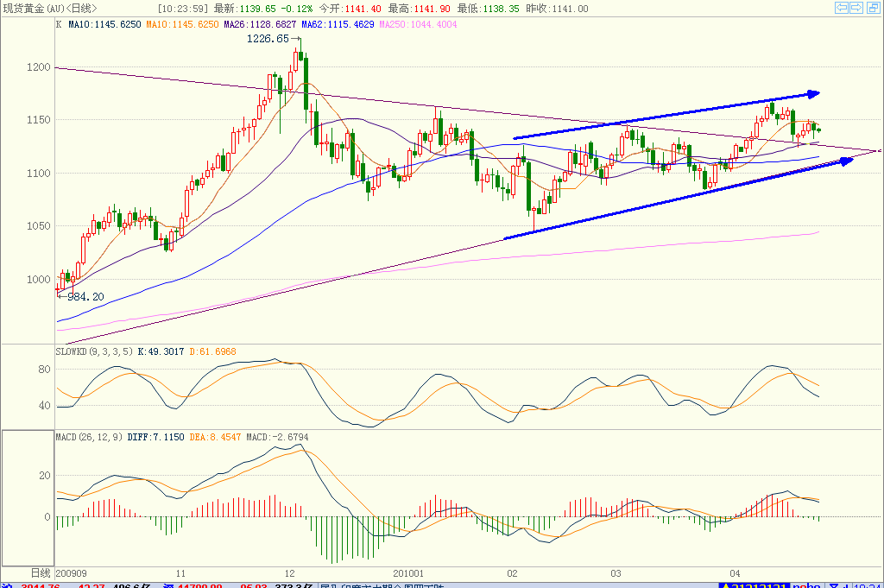
Task: Click the 200909 date axis label
Action: pos(72,573)
